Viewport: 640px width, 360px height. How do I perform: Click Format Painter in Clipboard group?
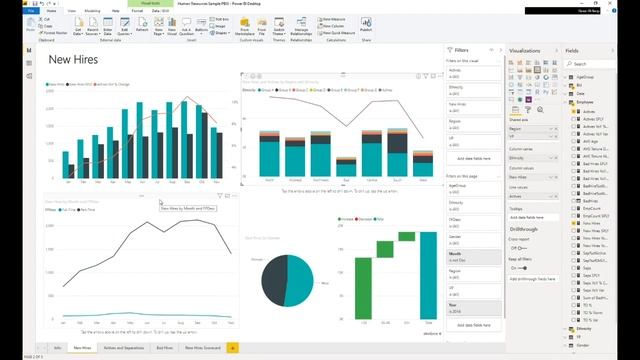(53, 33)
